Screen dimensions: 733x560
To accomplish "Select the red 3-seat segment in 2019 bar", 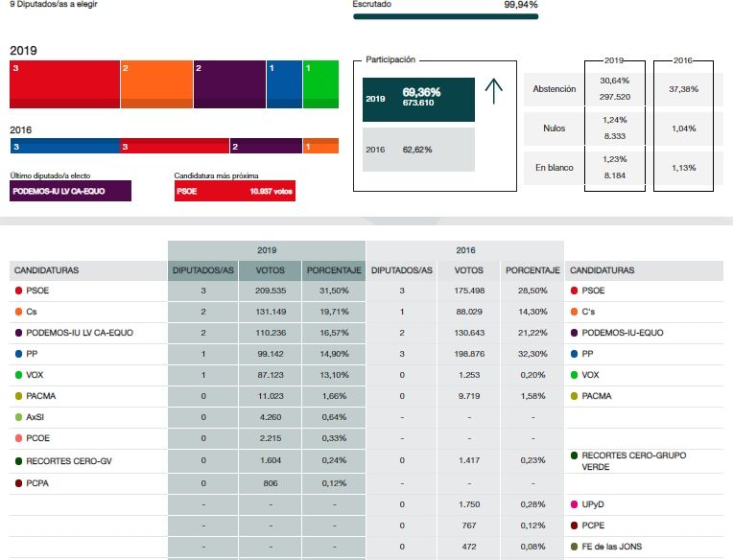I will coord(64,84).
